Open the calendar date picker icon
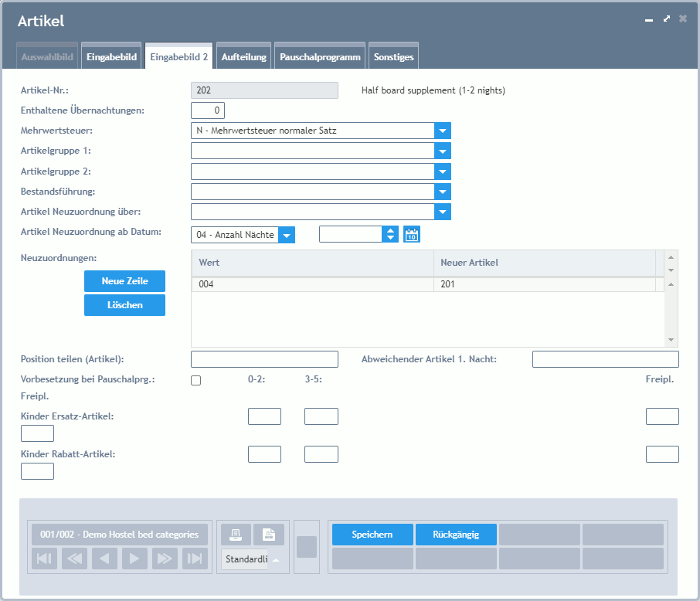Viewport: 700px width, 601px height. tap(412, 234)
